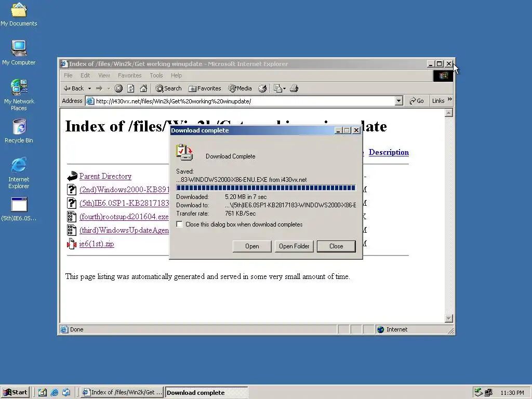Screen dimensions: 532x399
Task: Click the Stop loading icon
Action: (118, 88)
